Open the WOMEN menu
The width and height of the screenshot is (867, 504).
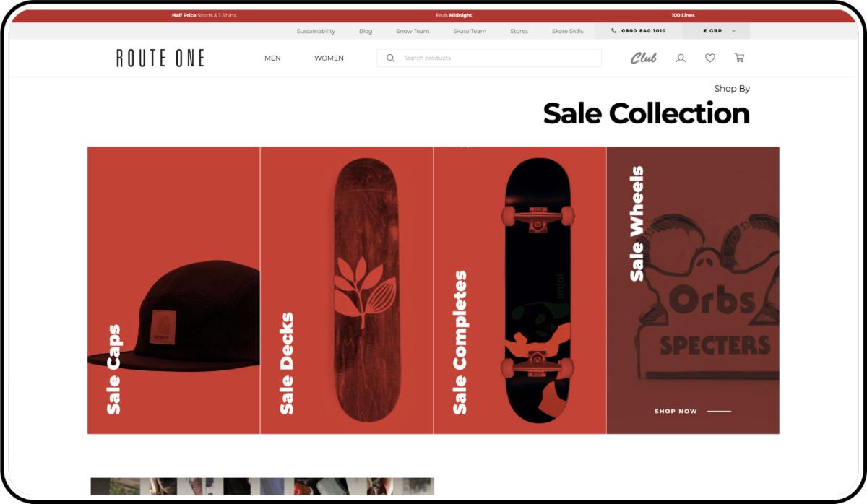pyautogui.click(x=329, y=58)
